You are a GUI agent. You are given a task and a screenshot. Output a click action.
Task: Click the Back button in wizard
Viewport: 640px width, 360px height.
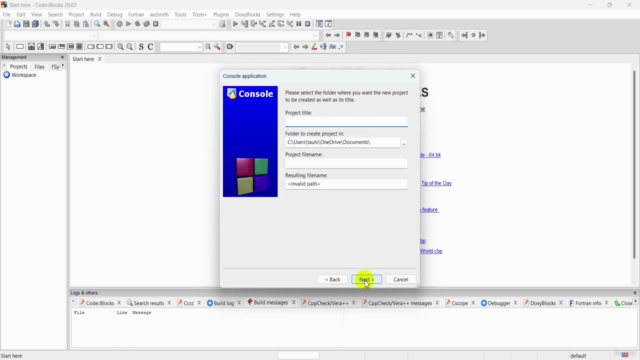(x=333, y=280)
